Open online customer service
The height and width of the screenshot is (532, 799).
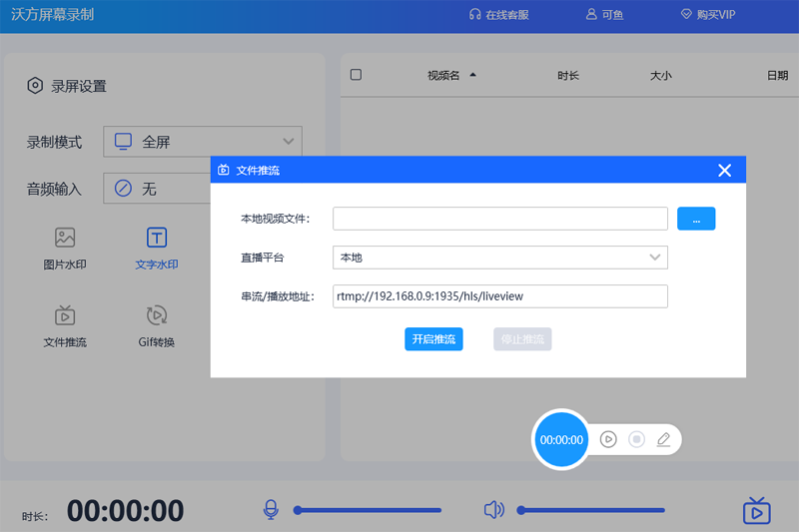pyautogui.click(x=498, y=15)
